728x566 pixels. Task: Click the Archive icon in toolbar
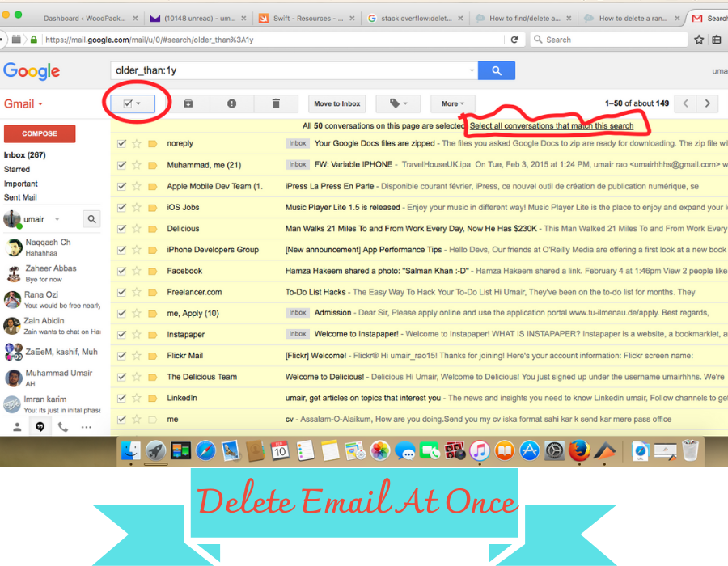pos(188,103)
